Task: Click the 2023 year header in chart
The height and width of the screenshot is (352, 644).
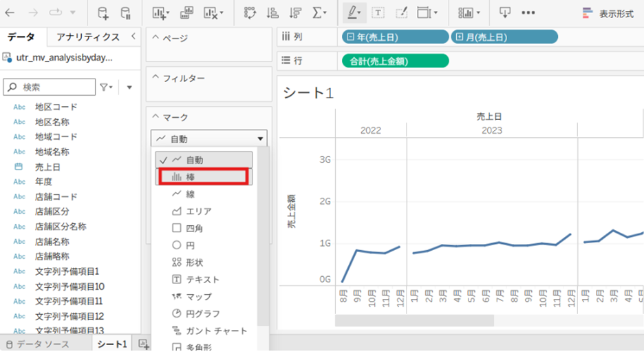Action: 492,131
